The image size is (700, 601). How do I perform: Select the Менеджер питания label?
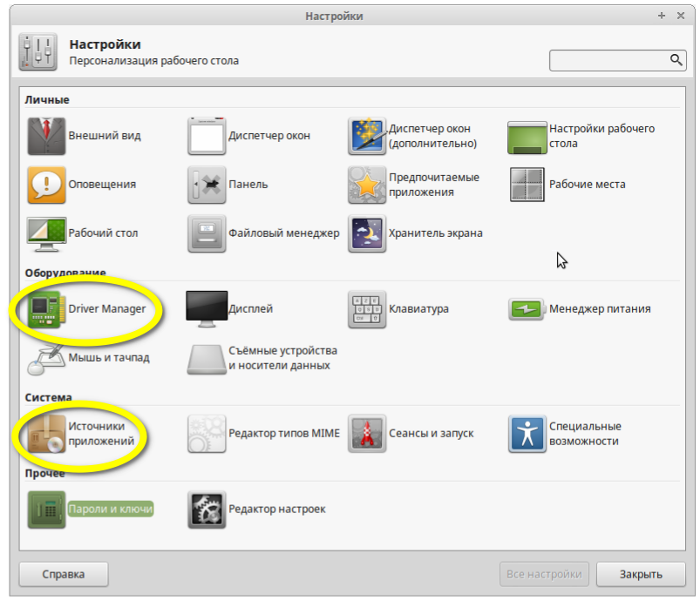point(600,308)
